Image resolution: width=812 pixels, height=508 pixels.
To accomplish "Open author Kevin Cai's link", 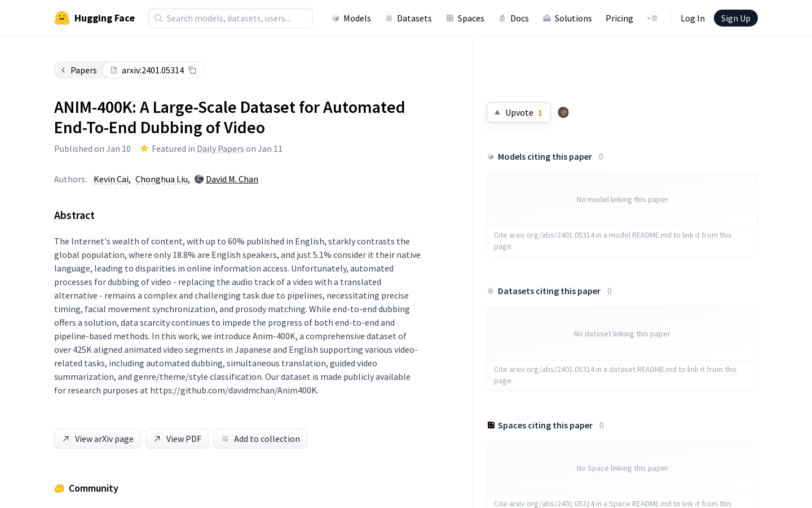I will coord(111,179).
